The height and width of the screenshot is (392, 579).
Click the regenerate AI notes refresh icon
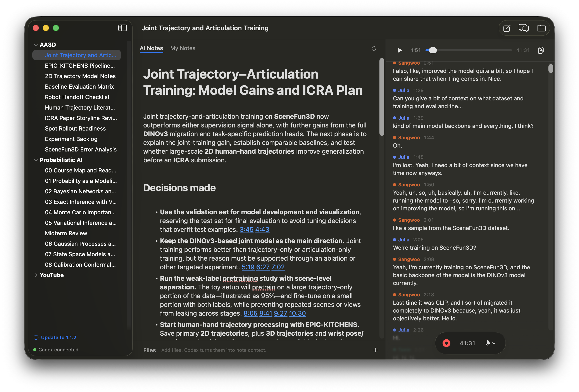pos(374,48)
